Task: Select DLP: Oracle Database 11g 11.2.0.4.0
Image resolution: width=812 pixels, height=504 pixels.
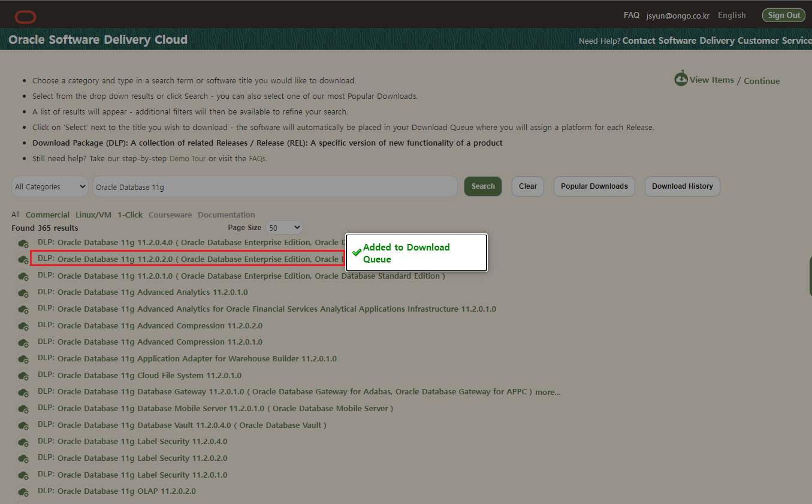Action: [191, 242]
